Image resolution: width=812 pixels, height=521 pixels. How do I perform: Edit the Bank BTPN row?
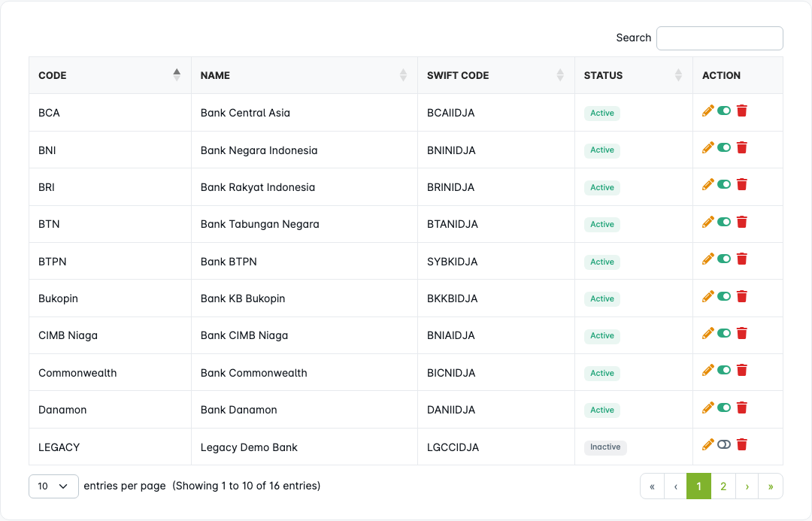click(x=707, y=259)
